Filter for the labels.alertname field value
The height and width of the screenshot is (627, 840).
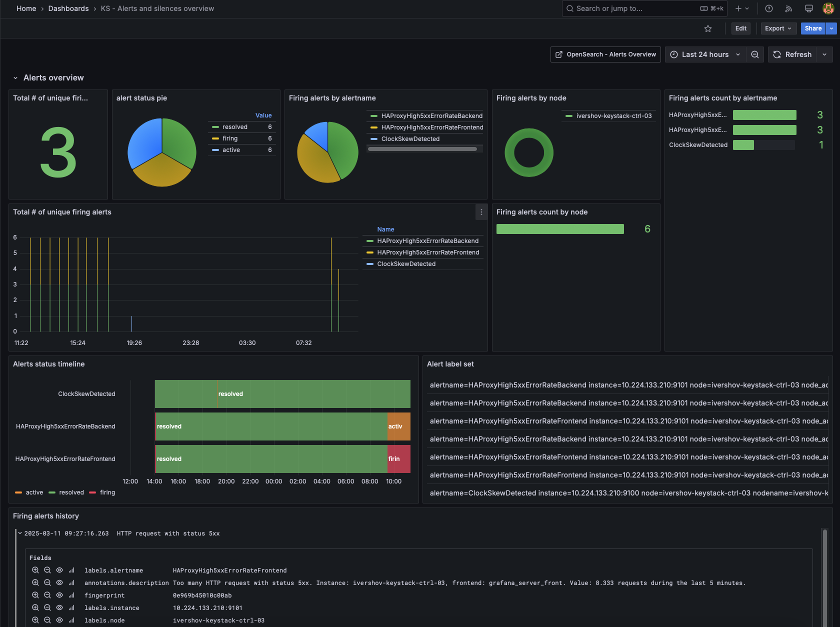(35, 570)
